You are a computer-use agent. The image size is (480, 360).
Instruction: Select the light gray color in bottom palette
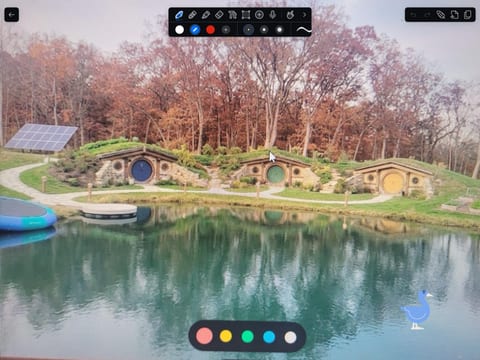tap(290, 337)
